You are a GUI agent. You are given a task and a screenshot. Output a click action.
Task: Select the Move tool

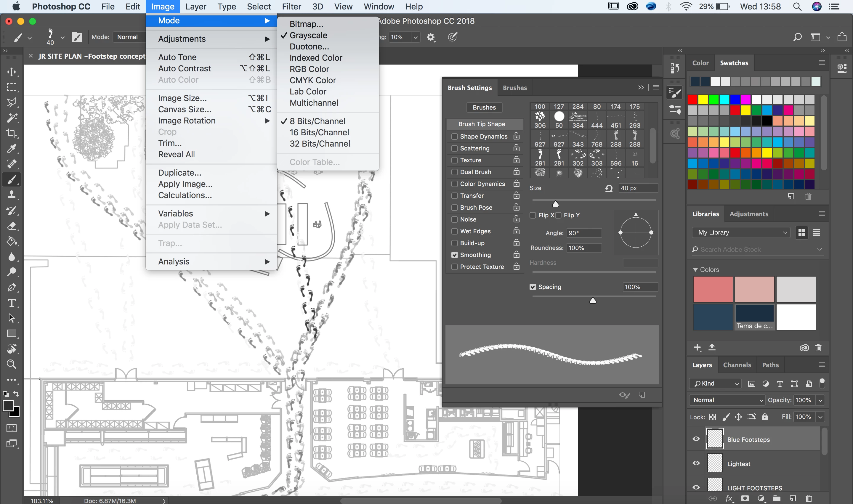[x=12, y=72]
